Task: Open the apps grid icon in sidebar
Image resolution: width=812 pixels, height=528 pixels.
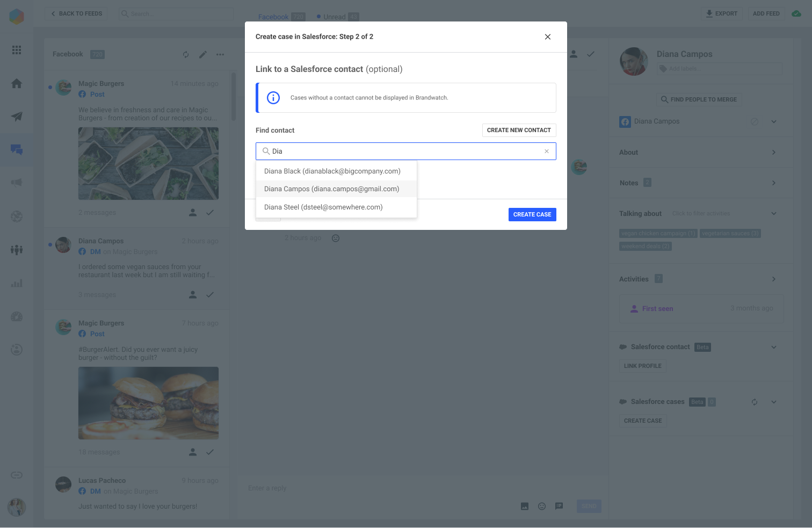Action: (17, 50)
